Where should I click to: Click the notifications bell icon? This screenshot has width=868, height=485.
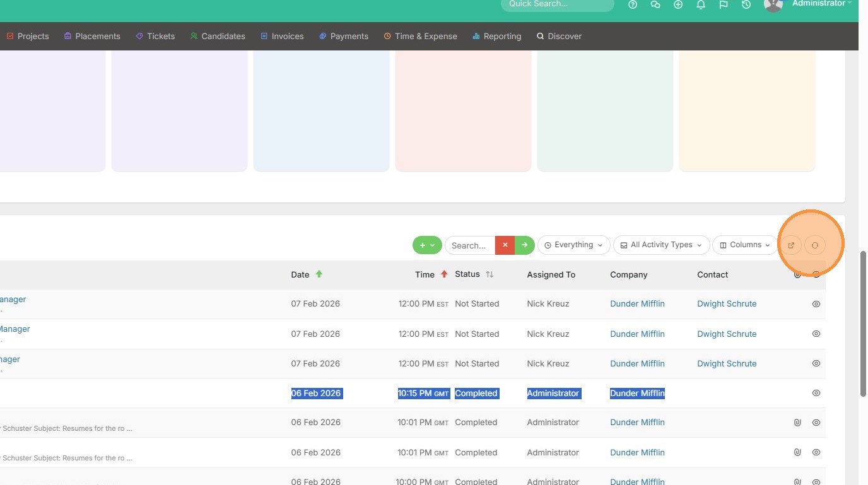tap(701, 4)
